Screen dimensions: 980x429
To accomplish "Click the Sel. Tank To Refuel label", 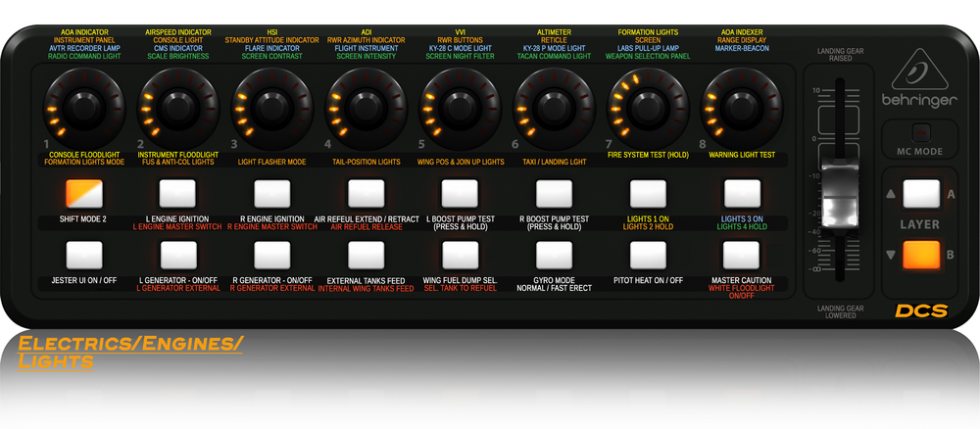I will pyautogui.click(x=460, y=289).
